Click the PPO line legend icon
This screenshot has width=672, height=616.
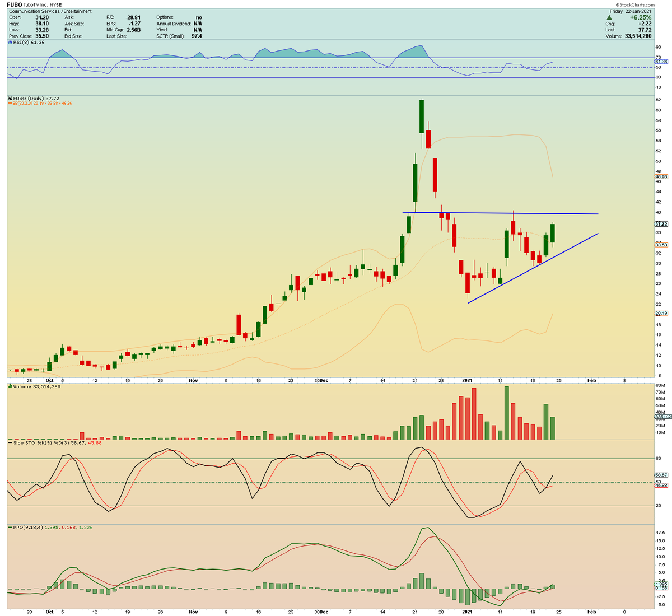(x=10, y=526)
